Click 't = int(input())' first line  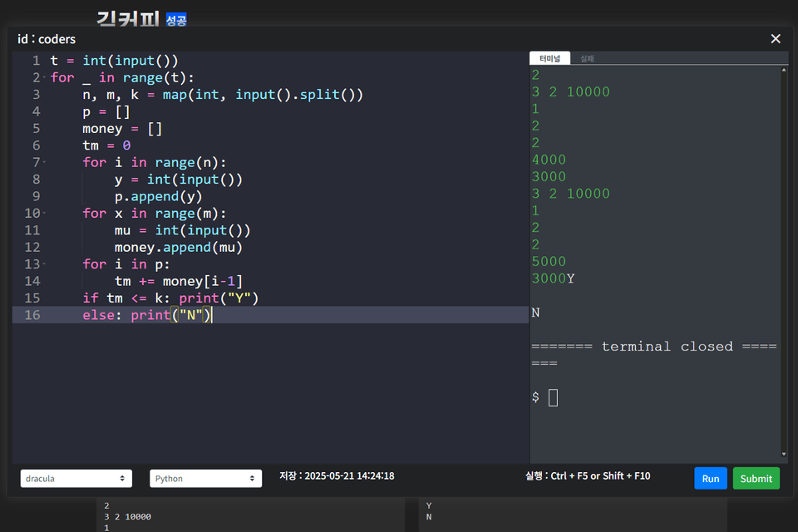pyautogui.click(x=115, y=61)
